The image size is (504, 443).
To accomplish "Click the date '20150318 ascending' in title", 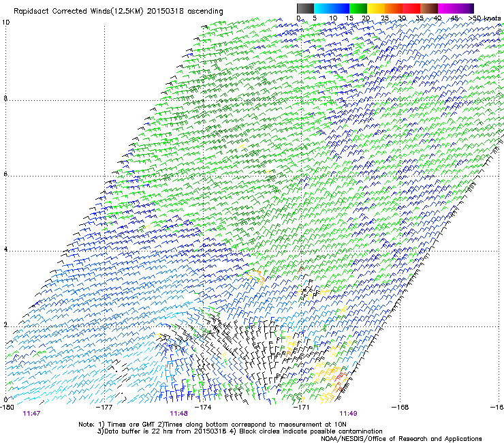I will (x=185, y=12).
